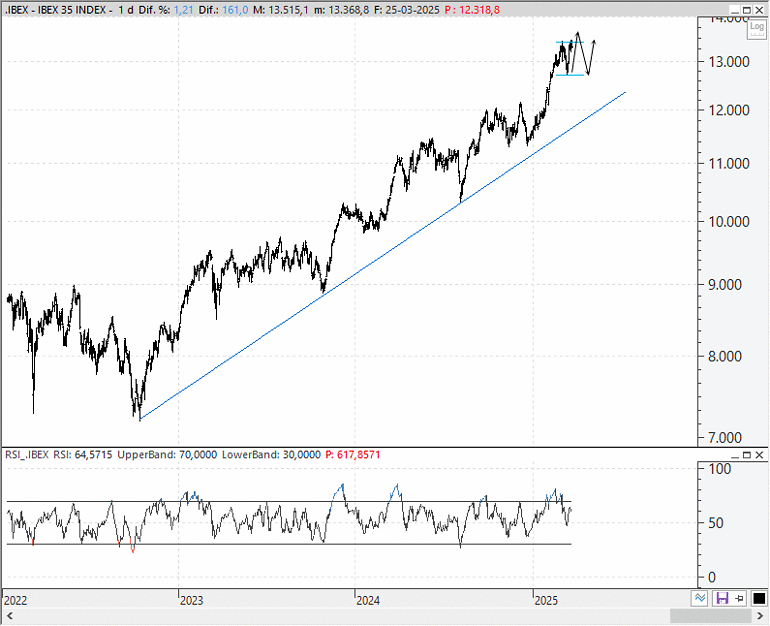Click the 'Dif. %: 1,21' value

click(x=166, y=10)
